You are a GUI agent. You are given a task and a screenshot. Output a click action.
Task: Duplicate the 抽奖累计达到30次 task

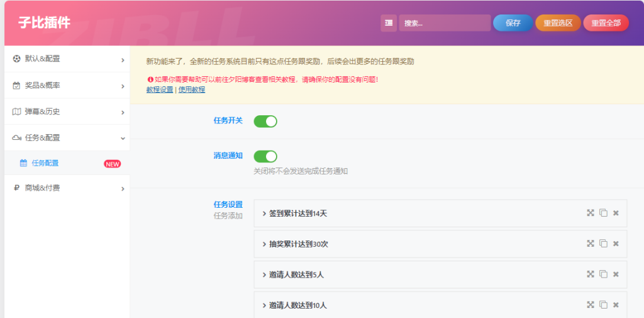tap(603, 244)
